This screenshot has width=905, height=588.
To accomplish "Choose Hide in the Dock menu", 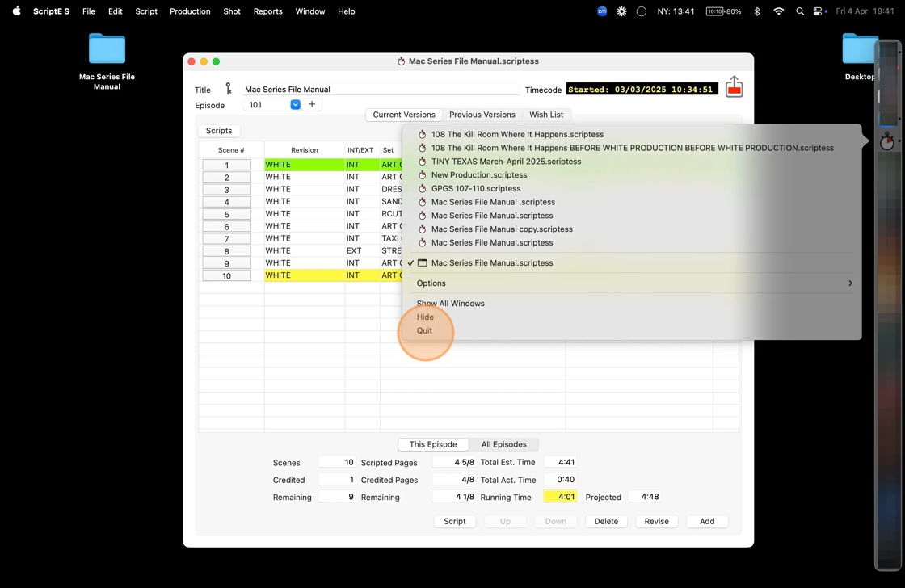I will coord(425,317).
